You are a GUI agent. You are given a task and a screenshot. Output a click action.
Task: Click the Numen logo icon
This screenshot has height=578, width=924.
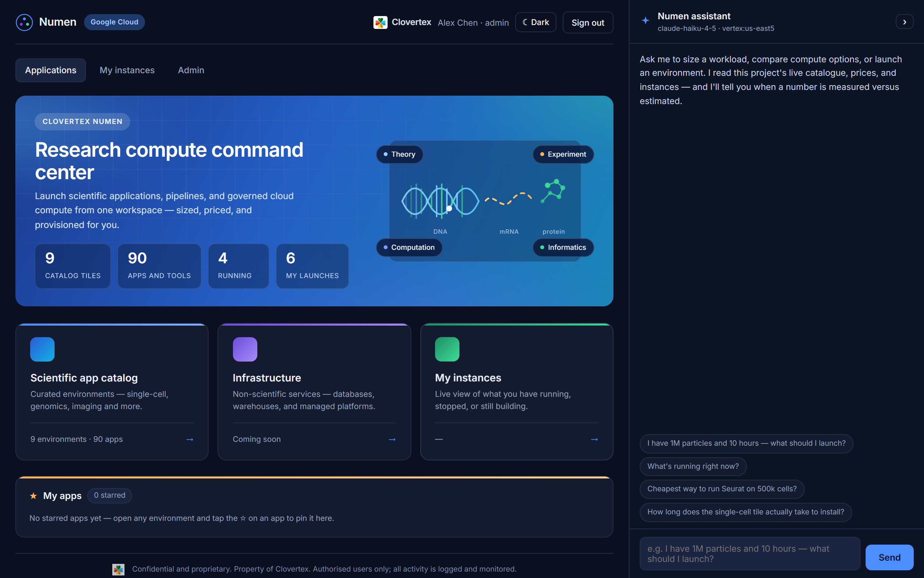coord(24,22)
